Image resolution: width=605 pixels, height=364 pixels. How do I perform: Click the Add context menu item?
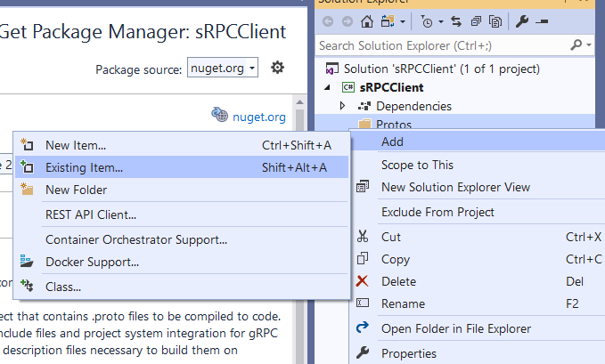point(478,142)
